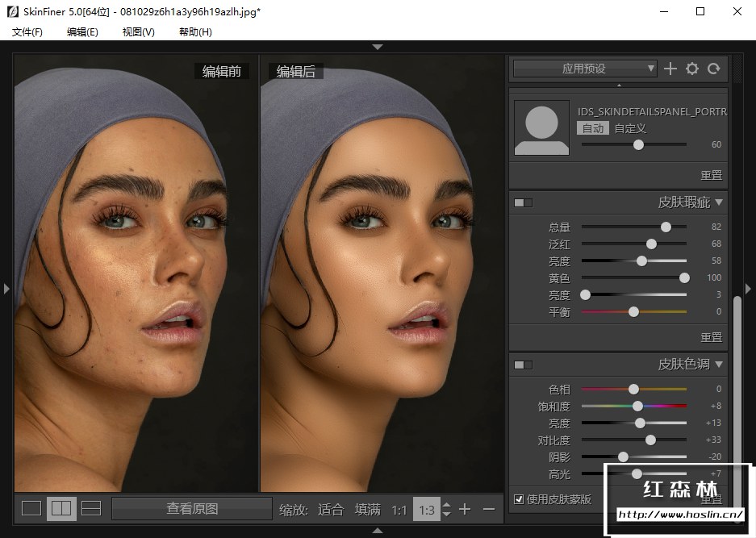Select side-by-side split view layout

(x=61, y=508)
